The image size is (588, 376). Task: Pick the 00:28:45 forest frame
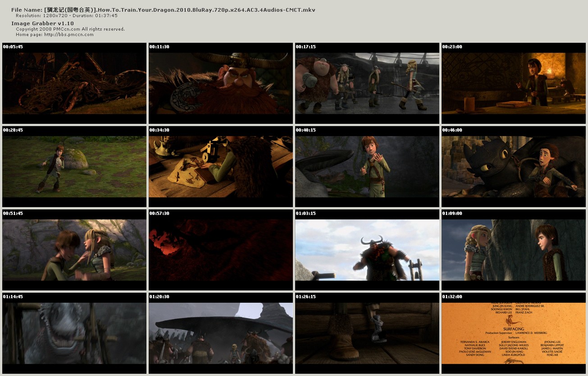[x=74, y=167]
